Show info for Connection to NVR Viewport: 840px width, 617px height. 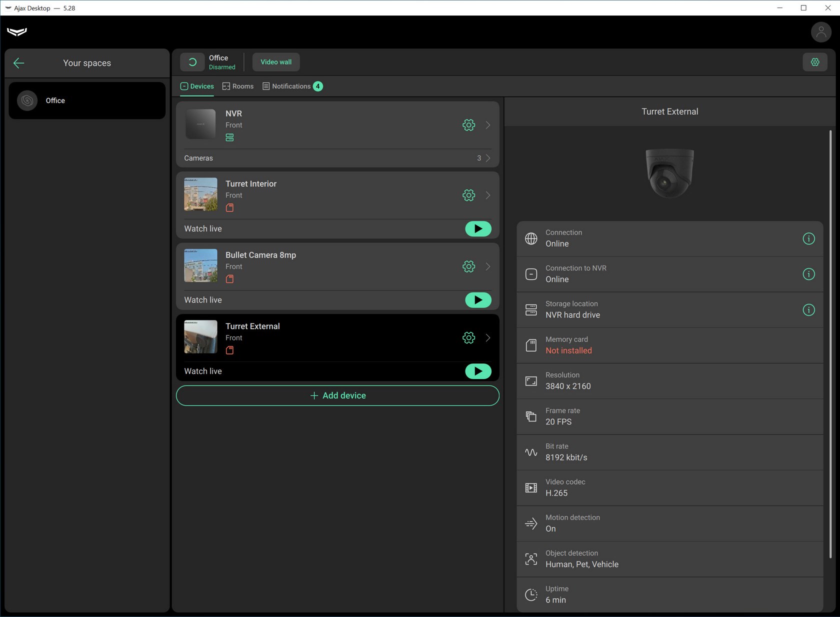808,274
